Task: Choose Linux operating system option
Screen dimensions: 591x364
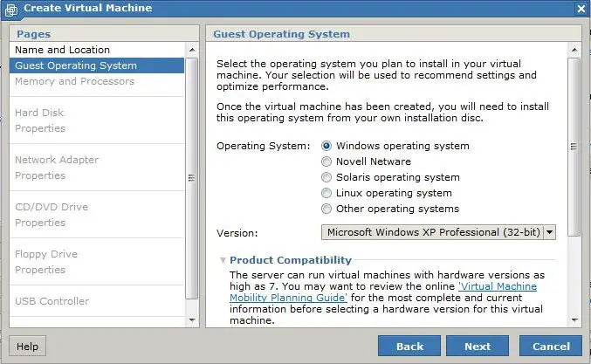Action: click(326, 193)
